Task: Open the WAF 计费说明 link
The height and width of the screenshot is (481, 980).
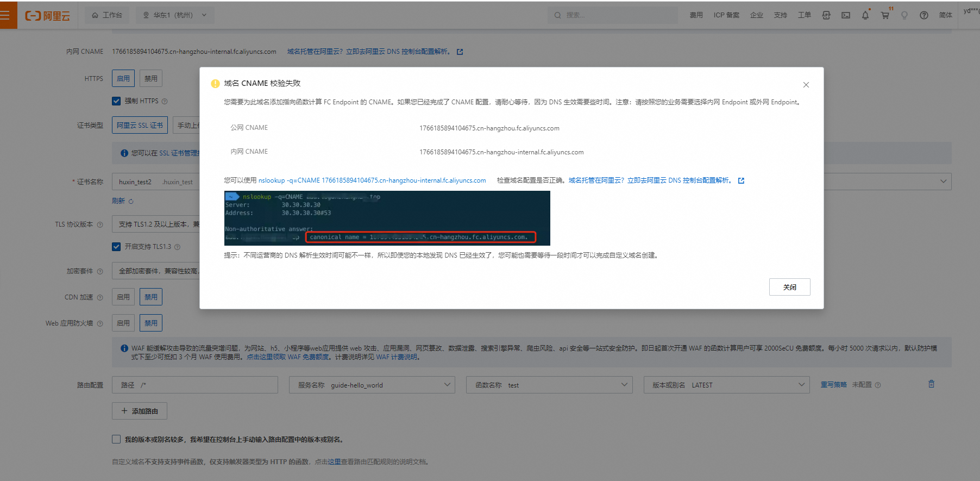Action: (x=397, y=357)
